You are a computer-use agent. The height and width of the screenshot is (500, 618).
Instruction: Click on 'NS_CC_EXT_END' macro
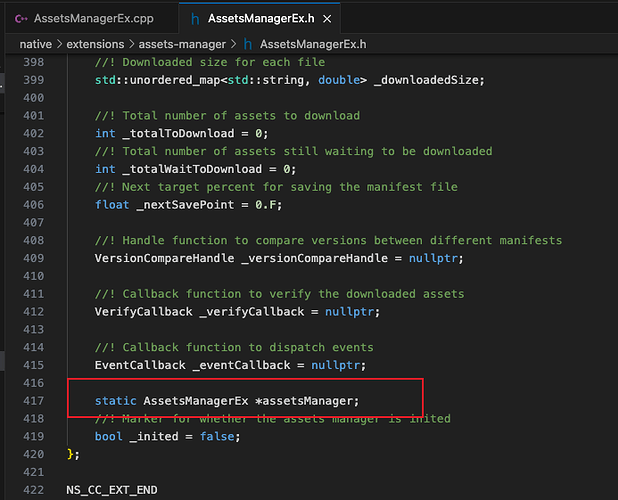(x=112, y=490)
